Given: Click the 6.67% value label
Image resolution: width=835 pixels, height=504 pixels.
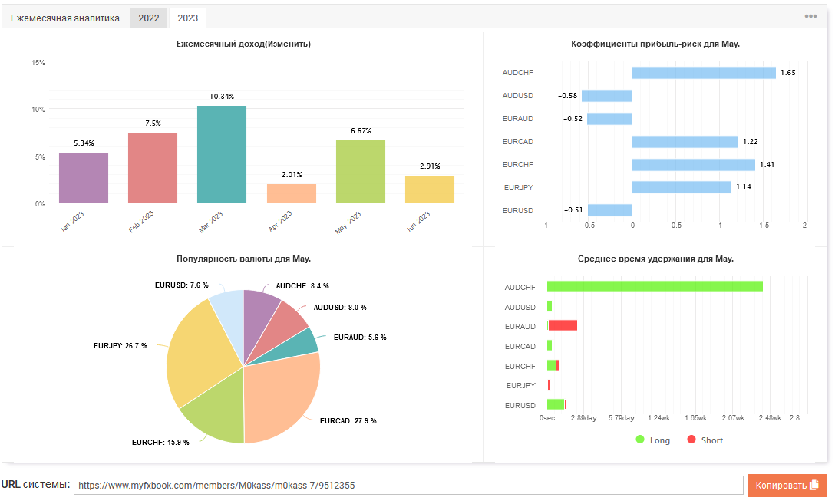Looking at the screenshot, I should click(361, 131).
